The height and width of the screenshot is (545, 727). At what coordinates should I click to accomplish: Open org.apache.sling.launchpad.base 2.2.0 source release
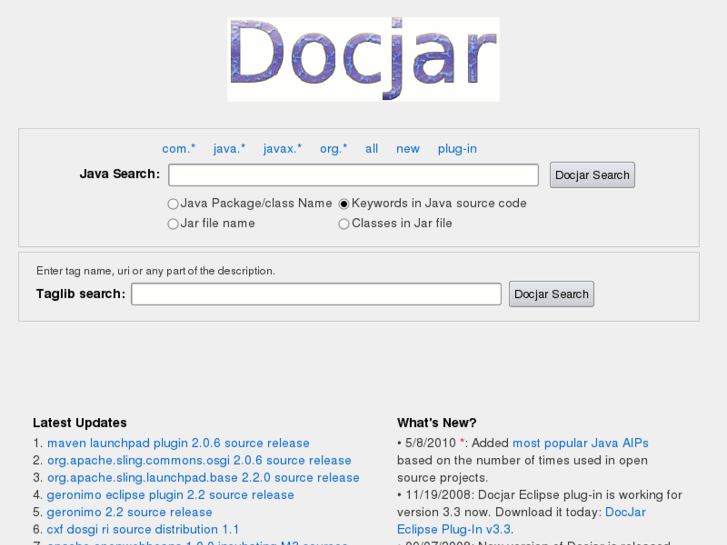click(203, 477)
